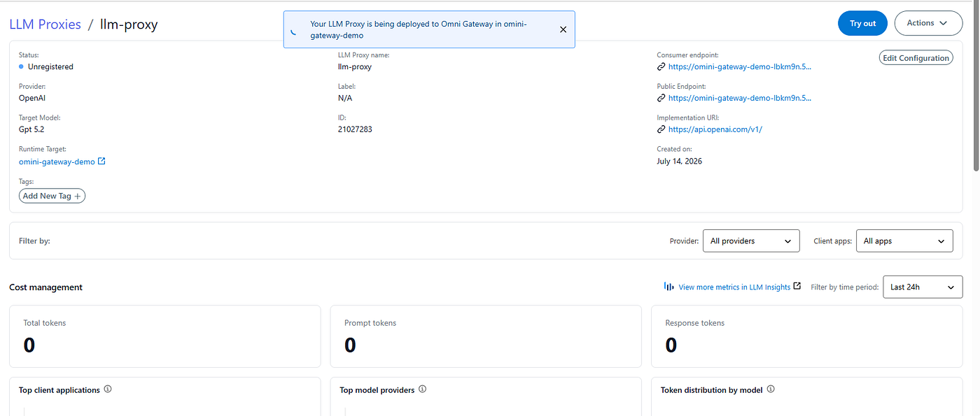Screen dimensions: 980x416
Task: Click the Implementation URI chain link icon
Action: click(x=661, y=130)
